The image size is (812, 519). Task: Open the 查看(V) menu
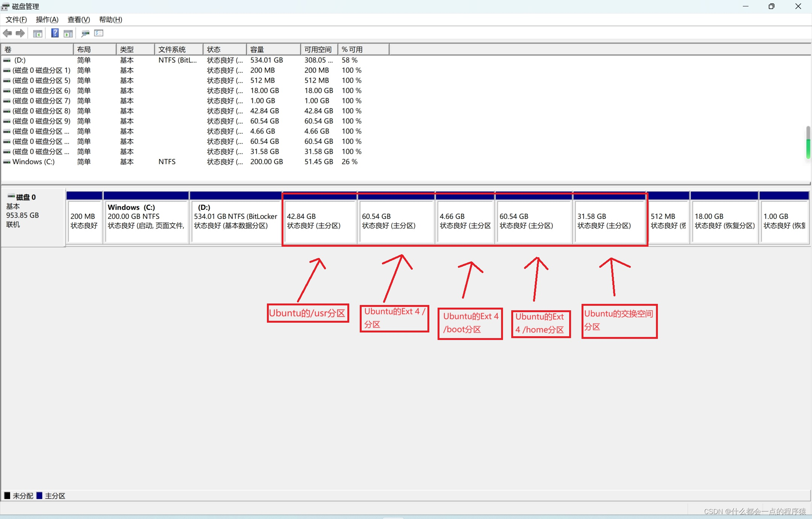pos(79,20)
